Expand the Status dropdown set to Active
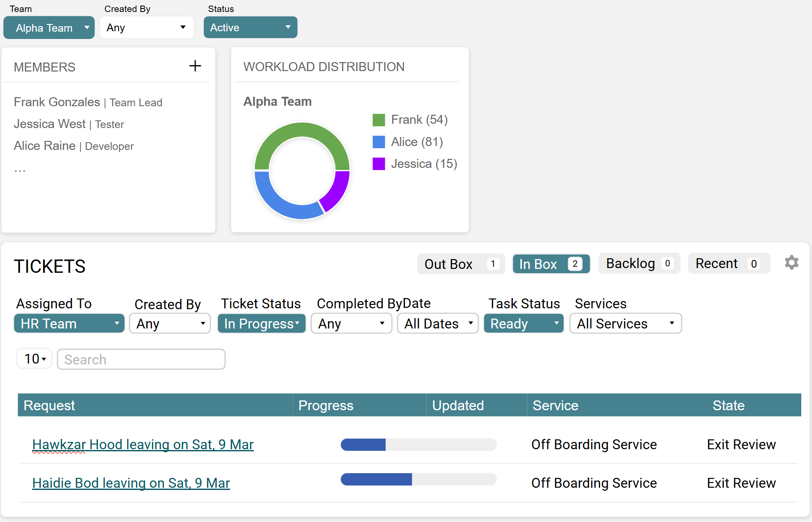This screenshot has width=812, height=522. 250,27
